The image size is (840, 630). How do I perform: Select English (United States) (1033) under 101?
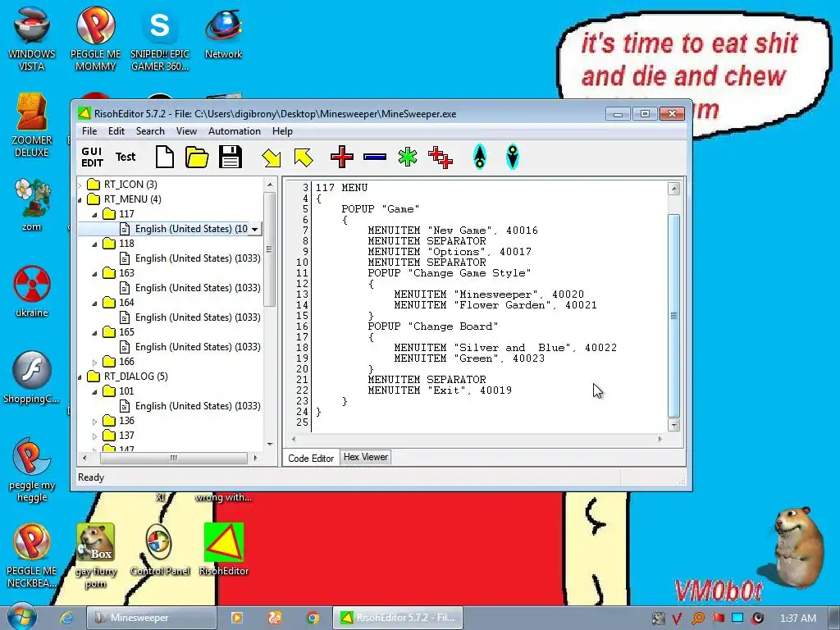(198, 406)
